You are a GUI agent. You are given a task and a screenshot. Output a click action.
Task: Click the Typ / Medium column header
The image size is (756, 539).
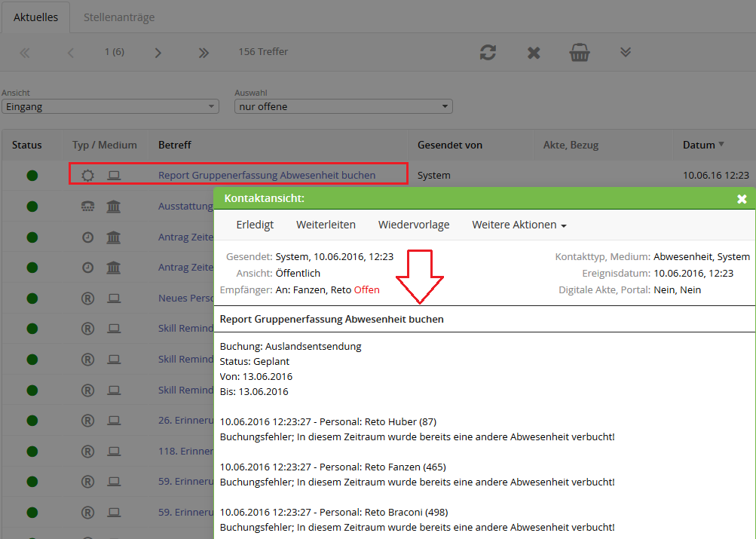coord(105,145)
